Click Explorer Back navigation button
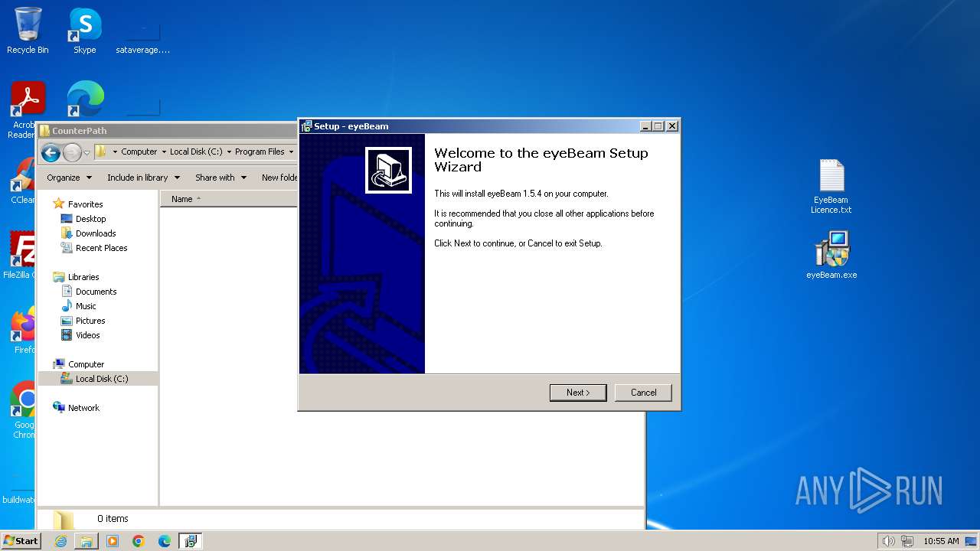Viewport: 980px width, 551px height. tap(51, 152)
